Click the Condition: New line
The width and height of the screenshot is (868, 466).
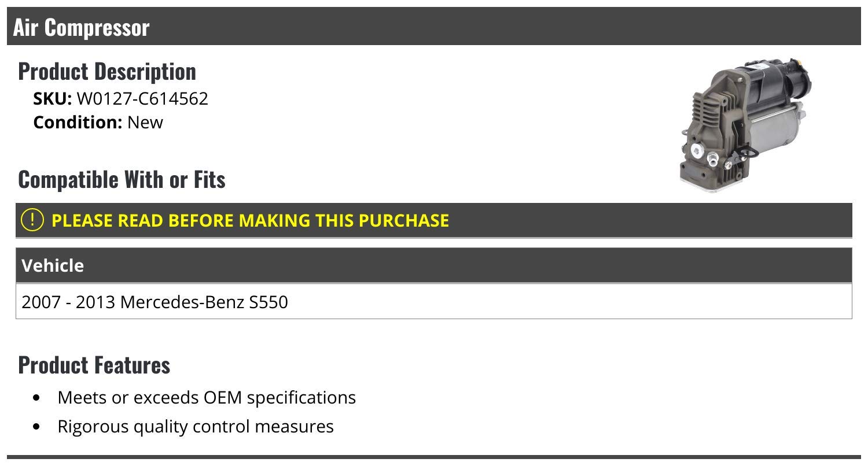[x=98, y=123]
